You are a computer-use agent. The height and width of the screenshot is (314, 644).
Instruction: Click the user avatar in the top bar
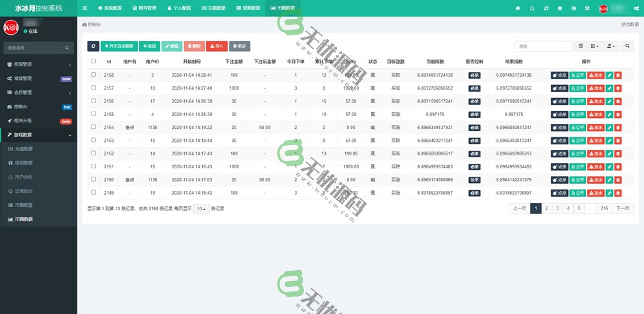[603, 8]
